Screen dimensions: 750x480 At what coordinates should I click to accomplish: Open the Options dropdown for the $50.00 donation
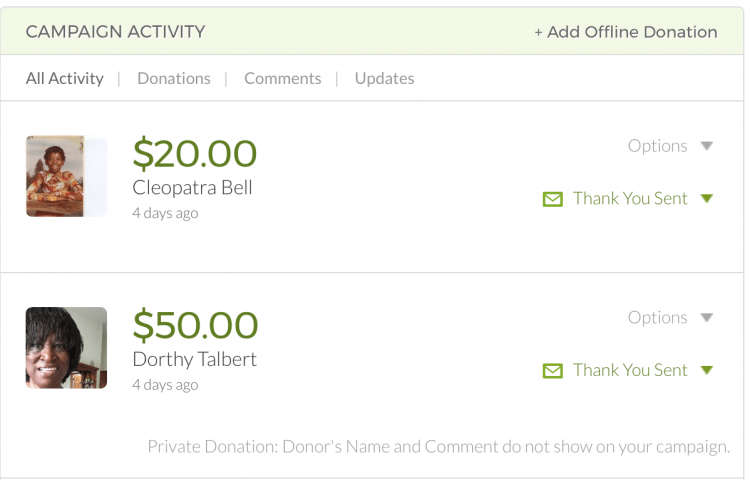point(670,318)
